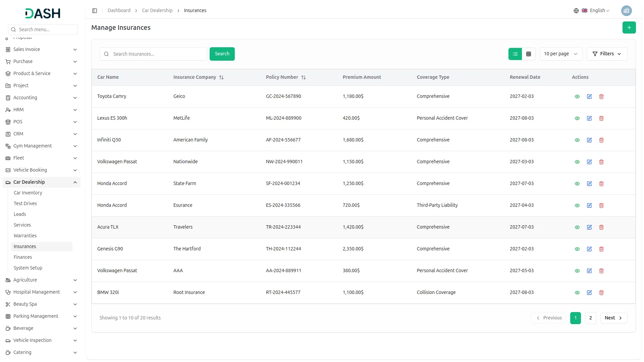This screenshot has width=644, height=362.
Task: Delete the Lexus ES 300h insurance
Action: [x=601, y=118]
